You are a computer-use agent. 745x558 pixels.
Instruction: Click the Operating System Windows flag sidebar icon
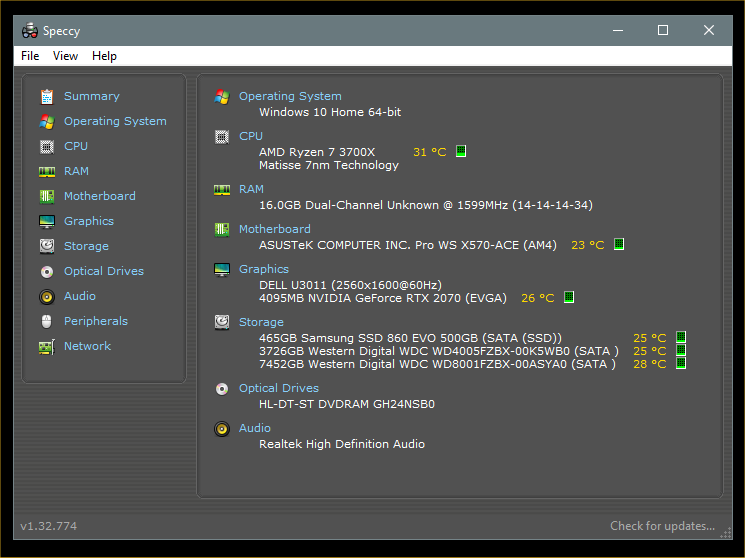[x=47, y=122]
